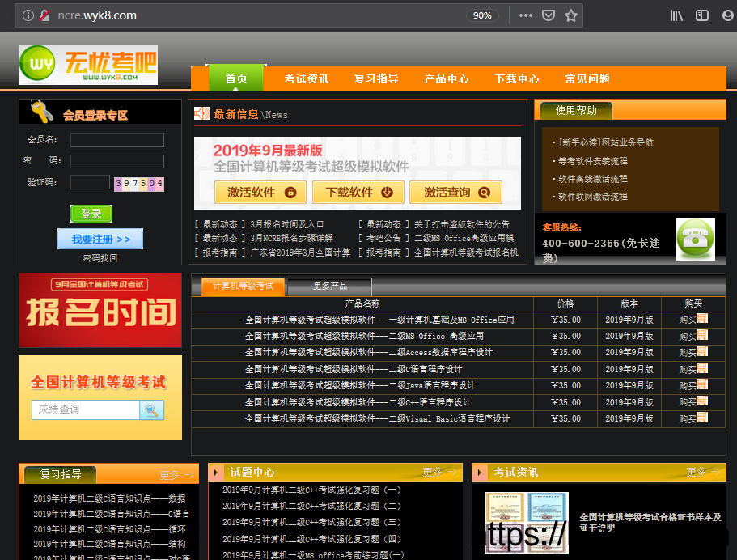The image size is (737, 560).
Task: Click the 无忧考吧 site logo
Action: (88, 65)
